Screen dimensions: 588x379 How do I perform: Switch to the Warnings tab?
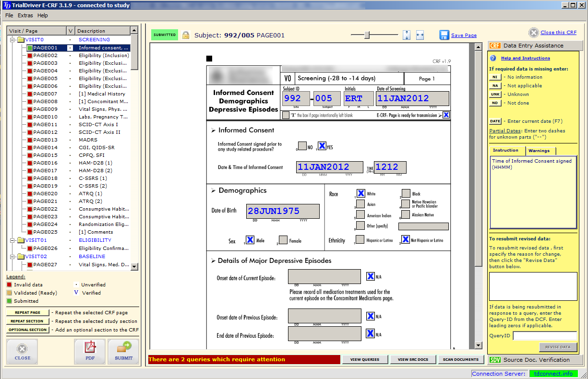539,151
